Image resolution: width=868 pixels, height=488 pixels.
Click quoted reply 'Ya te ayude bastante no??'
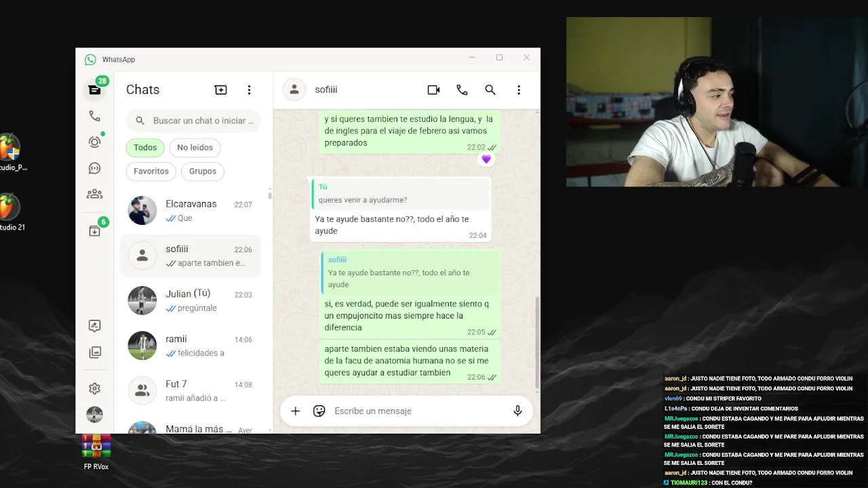(411, 272)
